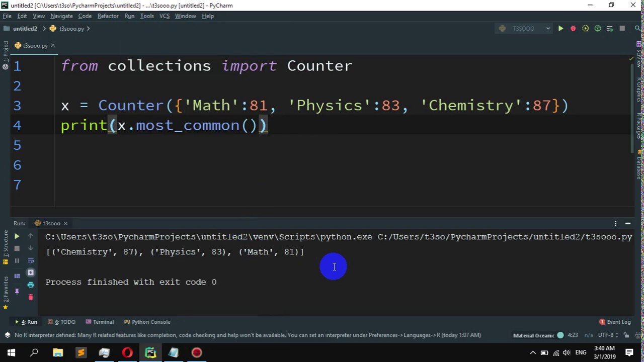Viewport: 644px width, 362px height.
Task: Click line 4 print statement in editor
Action: pyautogui.click(x=165, y=126)
